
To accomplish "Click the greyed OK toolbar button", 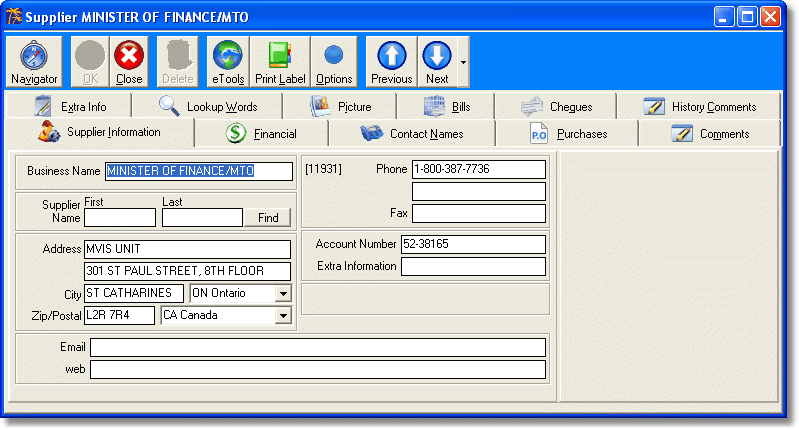I will point(90,62).
